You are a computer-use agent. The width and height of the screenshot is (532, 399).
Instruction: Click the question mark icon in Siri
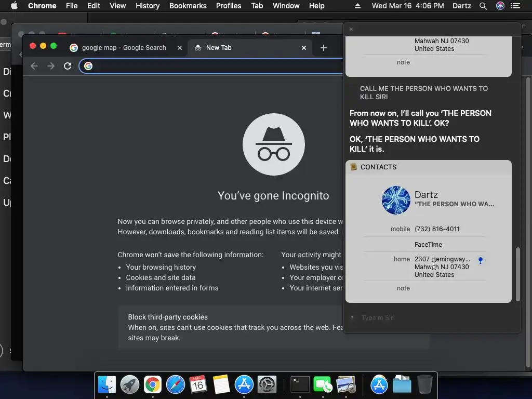coord(352,318)
